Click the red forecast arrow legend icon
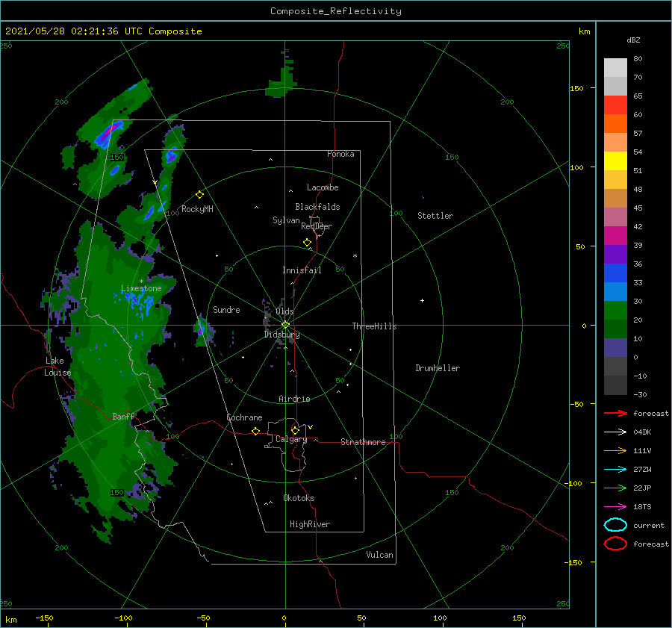 coord(615,413)
